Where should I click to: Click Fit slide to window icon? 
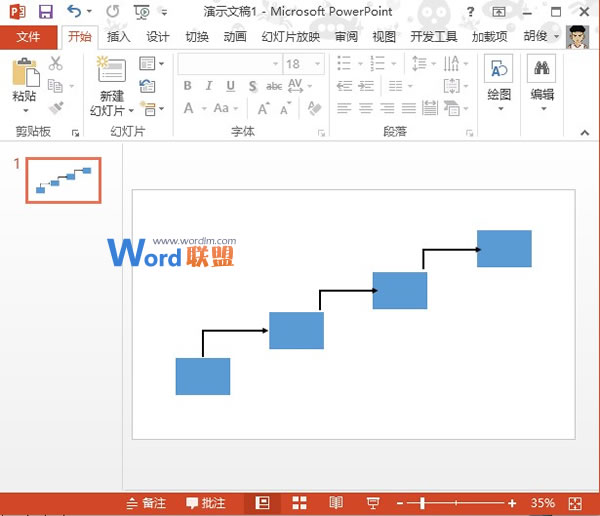point(575,503)
